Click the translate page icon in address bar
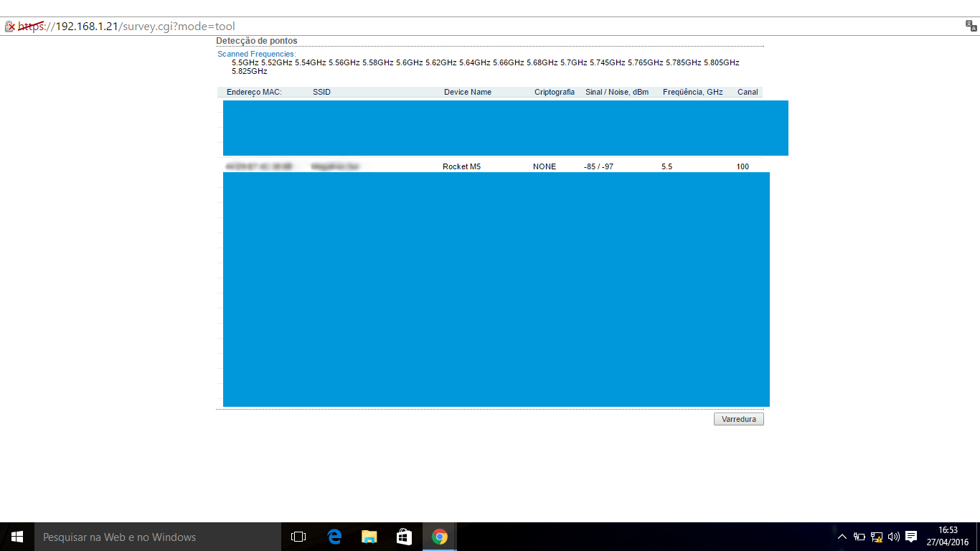Image resolution: width=980 pixels, height=551 pixels. tap(971, 27)
